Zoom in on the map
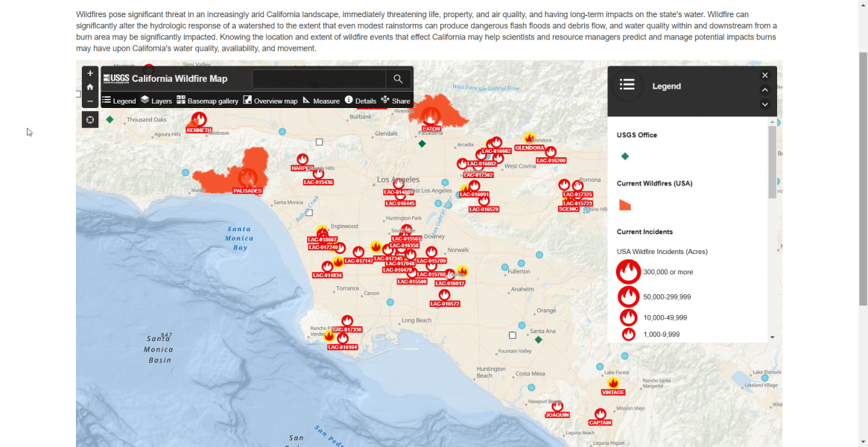 pos(90,74)
